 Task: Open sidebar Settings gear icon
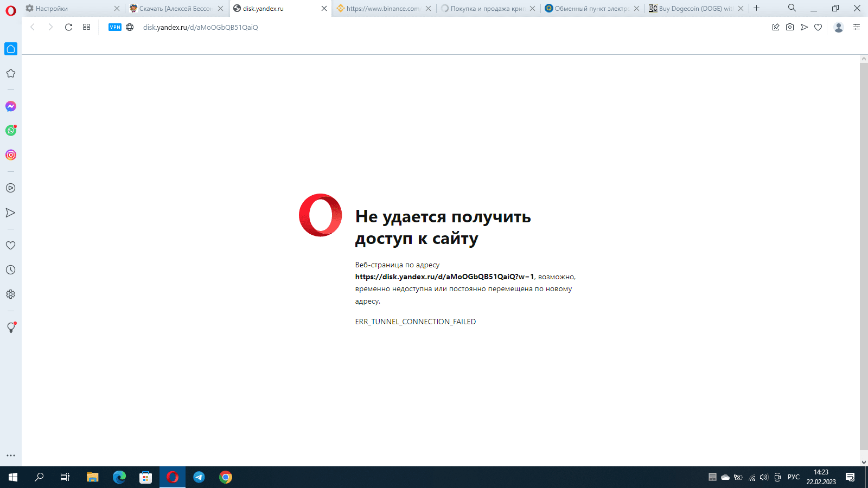tap(10, 294)
